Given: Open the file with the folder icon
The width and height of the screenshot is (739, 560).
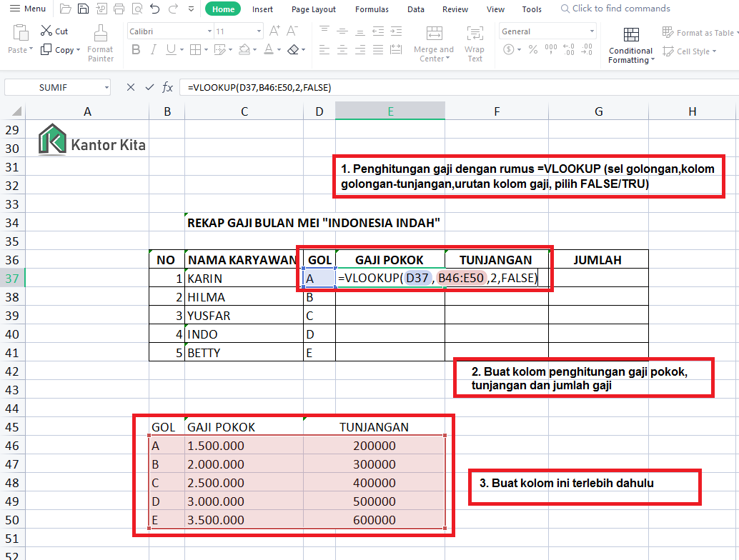Looking at the screenshot, I should pos(66,9).
